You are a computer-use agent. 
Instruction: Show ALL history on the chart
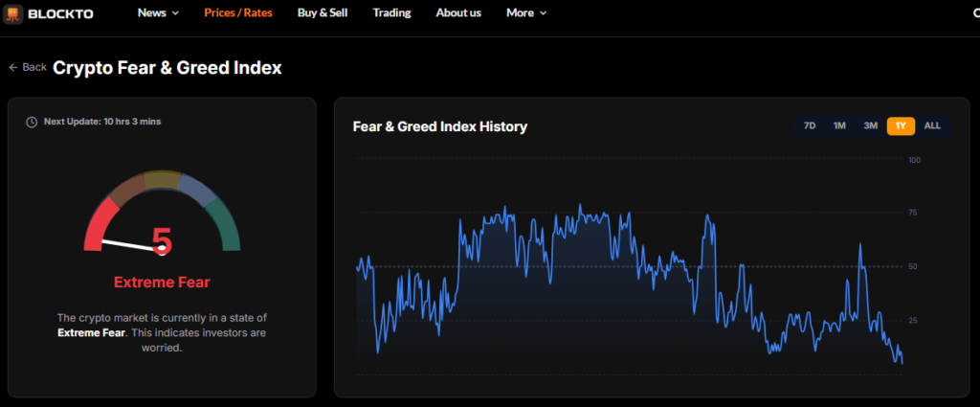(x=932, y=125)
